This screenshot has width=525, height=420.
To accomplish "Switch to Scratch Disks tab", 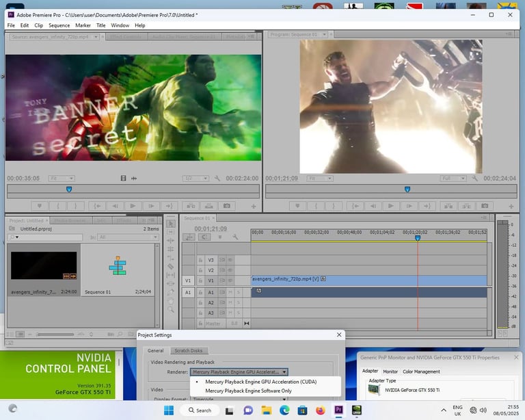I will point(189,351).
